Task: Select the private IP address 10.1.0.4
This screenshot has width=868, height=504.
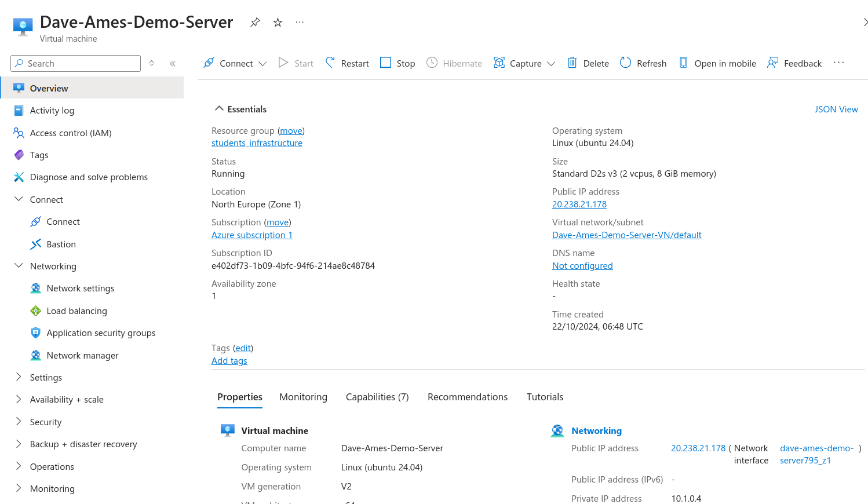Action: (686, 499)
